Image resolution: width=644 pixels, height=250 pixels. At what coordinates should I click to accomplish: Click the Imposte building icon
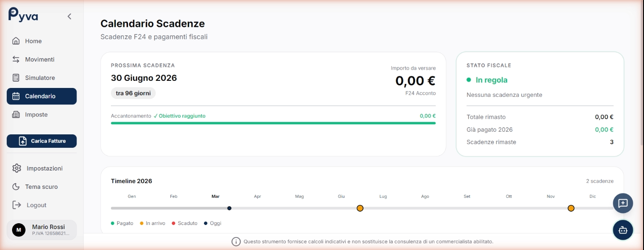pyautogui.click(x=16, y=115)
